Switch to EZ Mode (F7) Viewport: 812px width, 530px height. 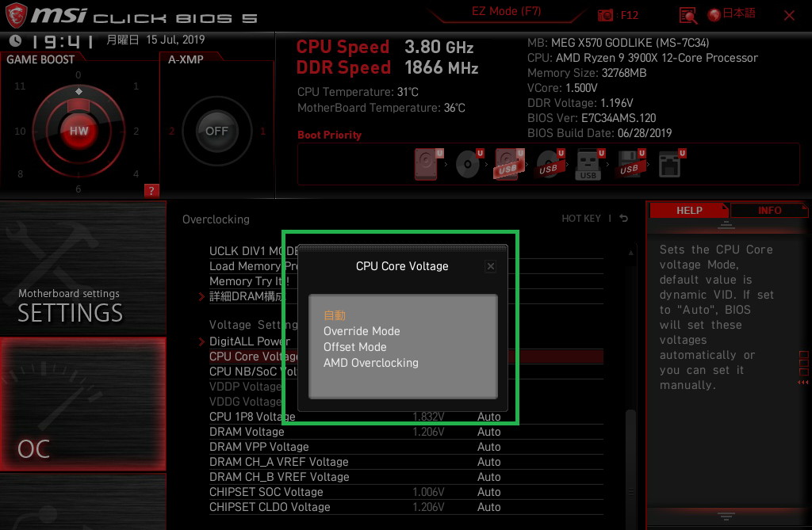(506, 11)
